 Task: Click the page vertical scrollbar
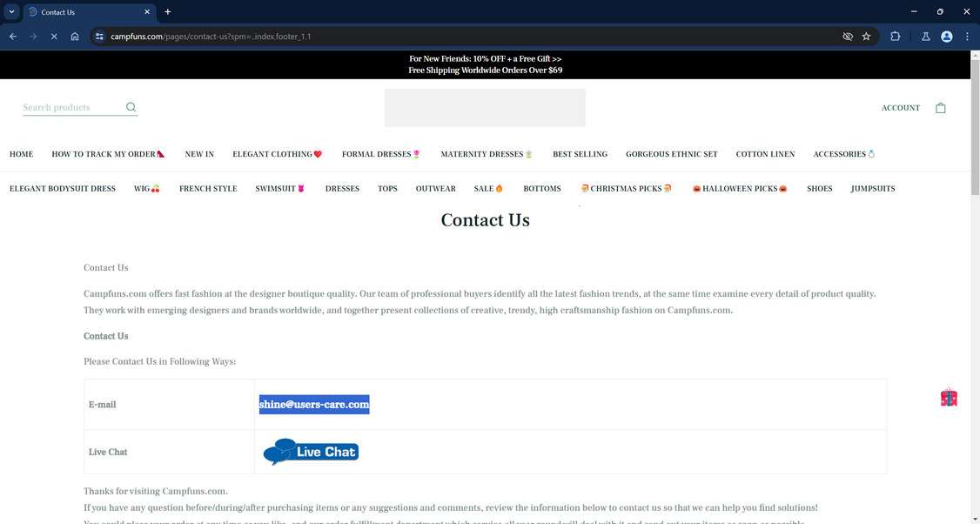point(975,128)
